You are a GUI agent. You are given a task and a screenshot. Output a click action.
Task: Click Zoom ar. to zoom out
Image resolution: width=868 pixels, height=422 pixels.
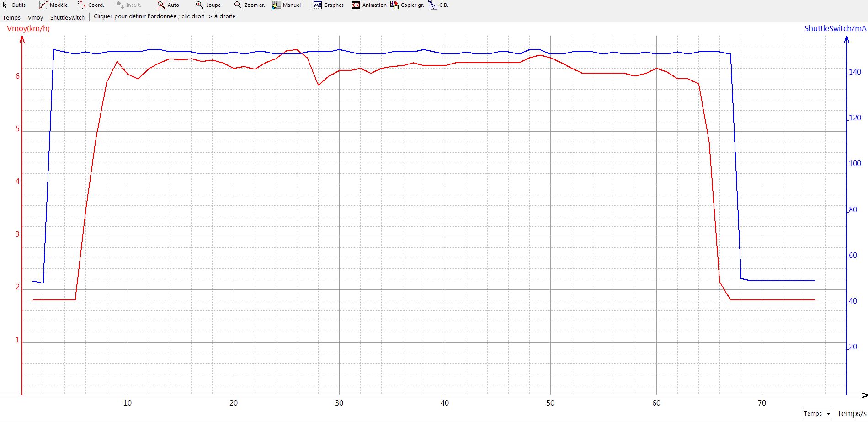point(250,5)
